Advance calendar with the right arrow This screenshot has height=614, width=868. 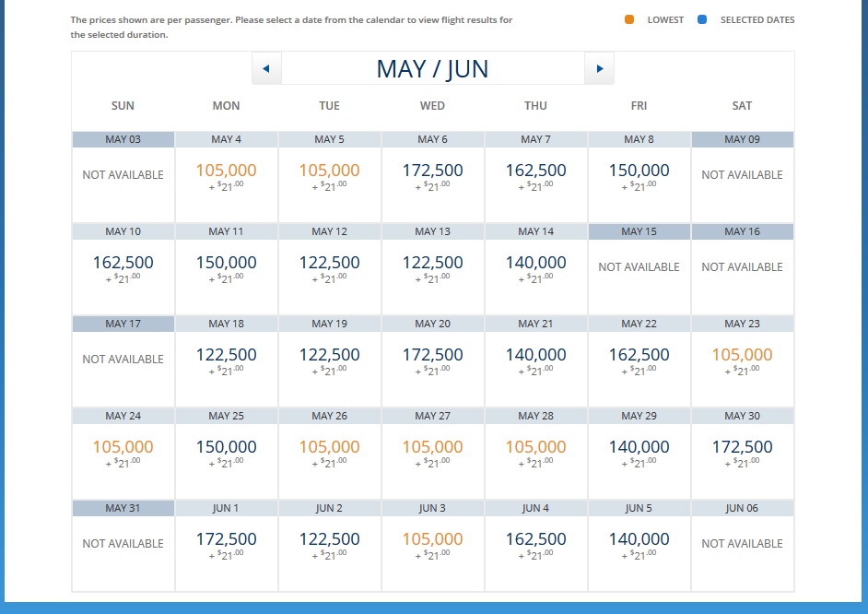[x=599, y=68]
